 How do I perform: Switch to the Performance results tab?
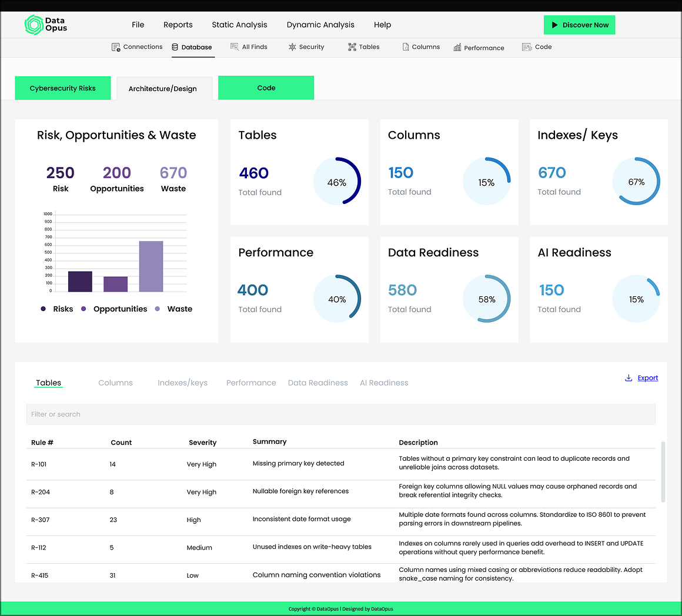click(x=251, y=383)
